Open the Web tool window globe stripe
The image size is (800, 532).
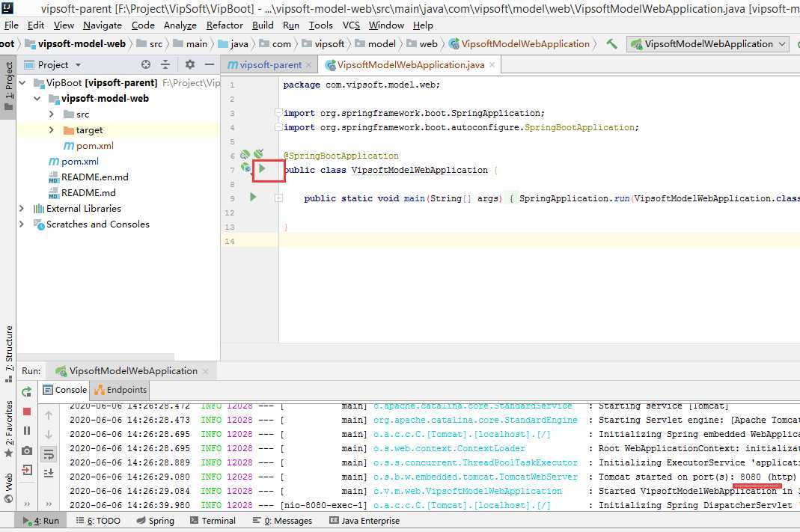point(9,488)
